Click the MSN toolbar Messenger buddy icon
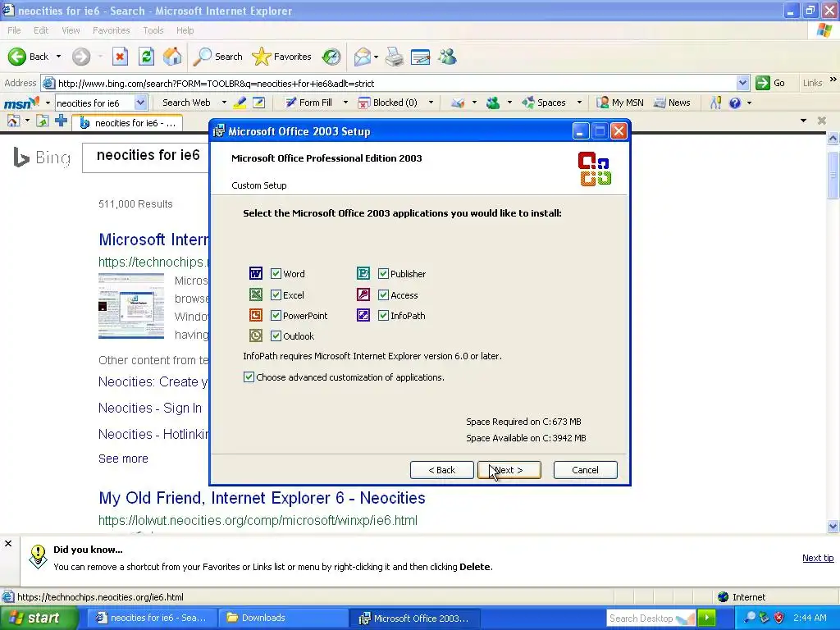 point(493,103)
